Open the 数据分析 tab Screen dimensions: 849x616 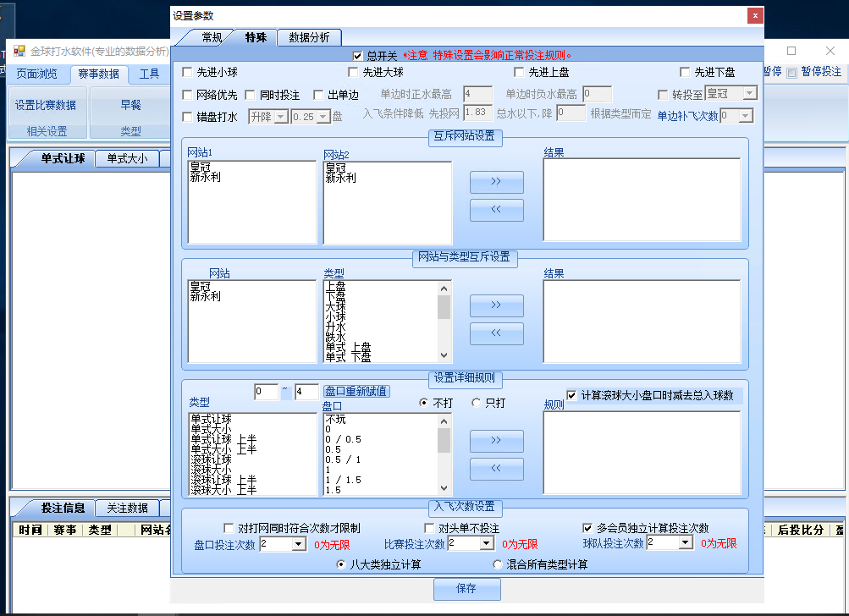pos(309,37)
